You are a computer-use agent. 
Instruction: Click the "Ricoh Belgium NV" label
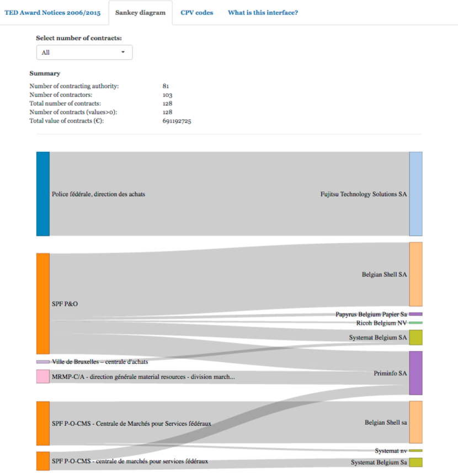(x=381, y=323)
